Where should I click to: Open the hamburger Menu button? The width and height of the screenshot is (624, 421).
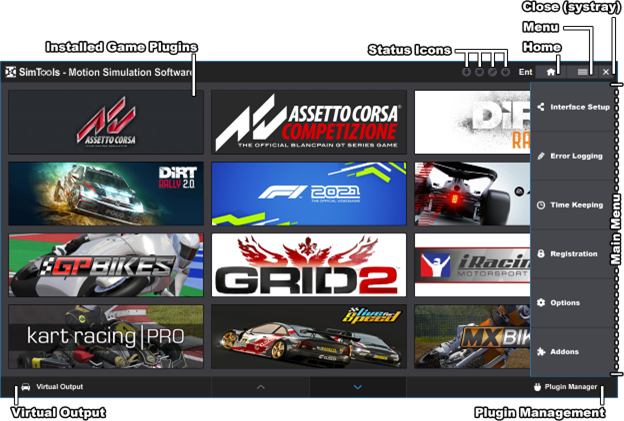pos(582,72)
